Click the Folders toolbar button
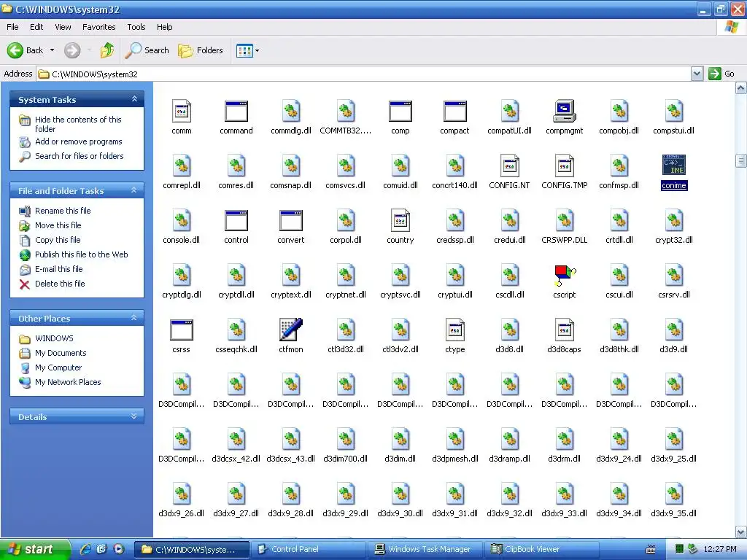 pos(200,50)
